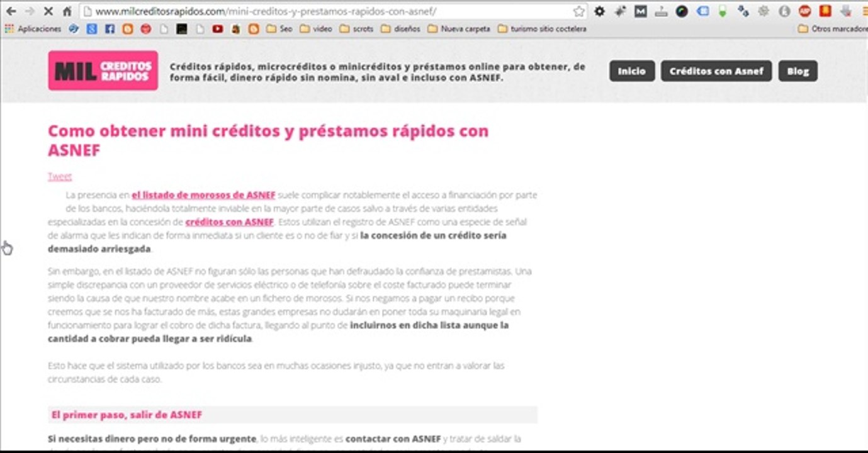Click the black gear extension icon
868x453 pixels.
[600, 11]
